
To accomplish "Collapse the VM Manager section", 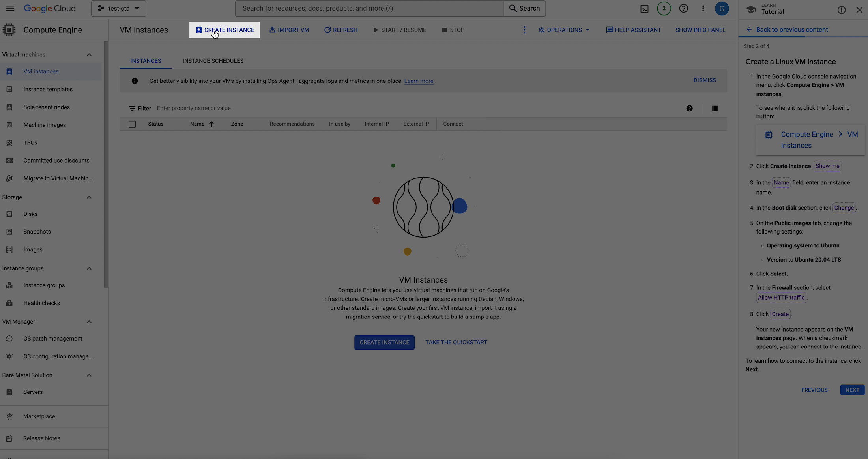I will 89,322.
